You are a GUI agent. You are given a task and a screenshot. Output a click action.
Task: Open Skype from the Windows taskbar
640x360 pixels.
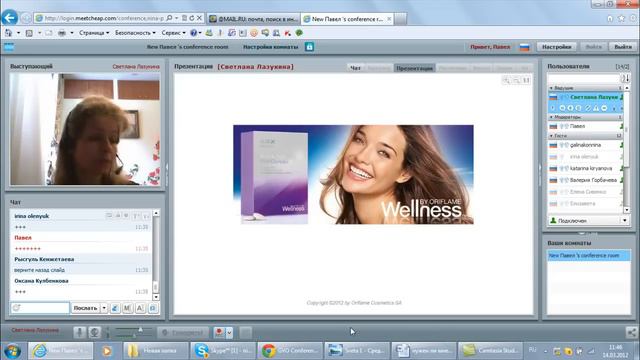coord(223,351)
